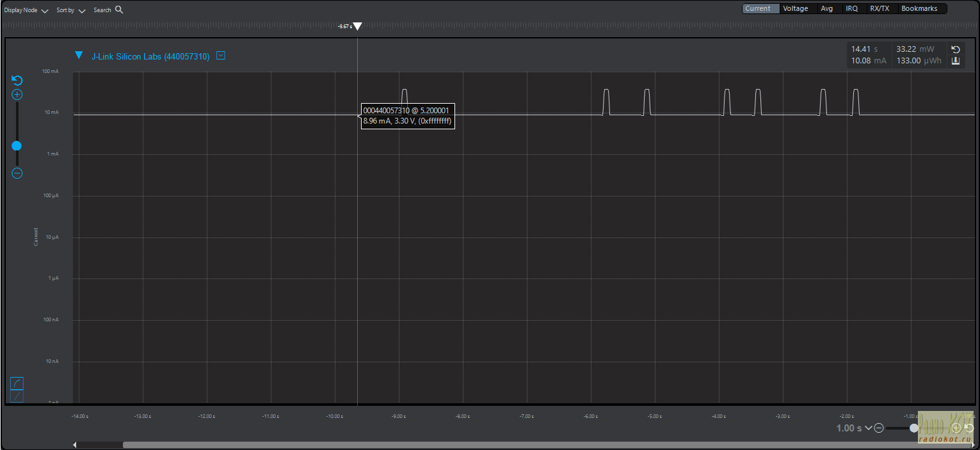Toggle IRQ display
980x450 pixels.
point(851,8)
